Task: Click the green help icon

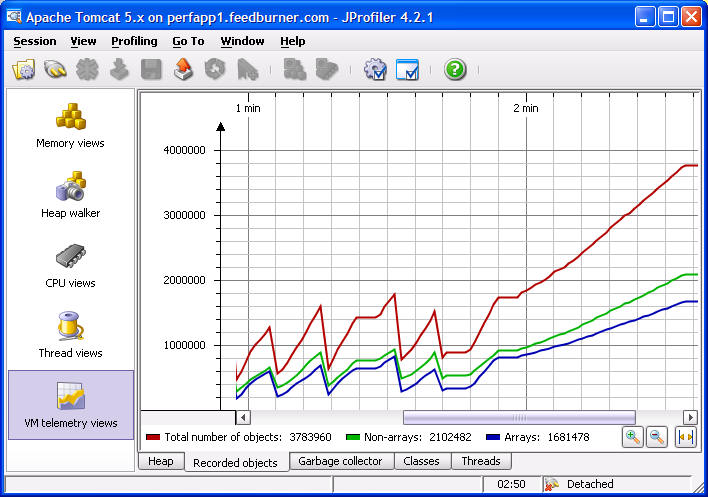Action: click(x=455, y=69)
